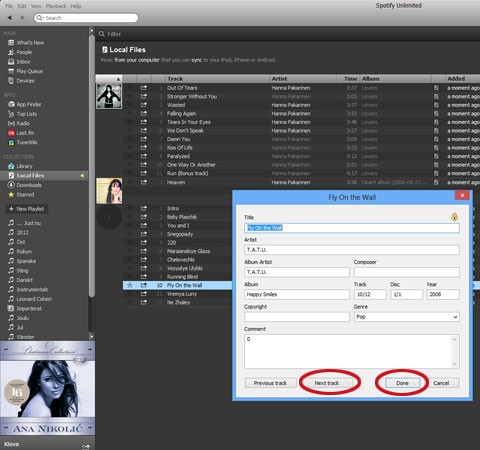
Task: Open the File menu
Action: [x=9, y=6]
